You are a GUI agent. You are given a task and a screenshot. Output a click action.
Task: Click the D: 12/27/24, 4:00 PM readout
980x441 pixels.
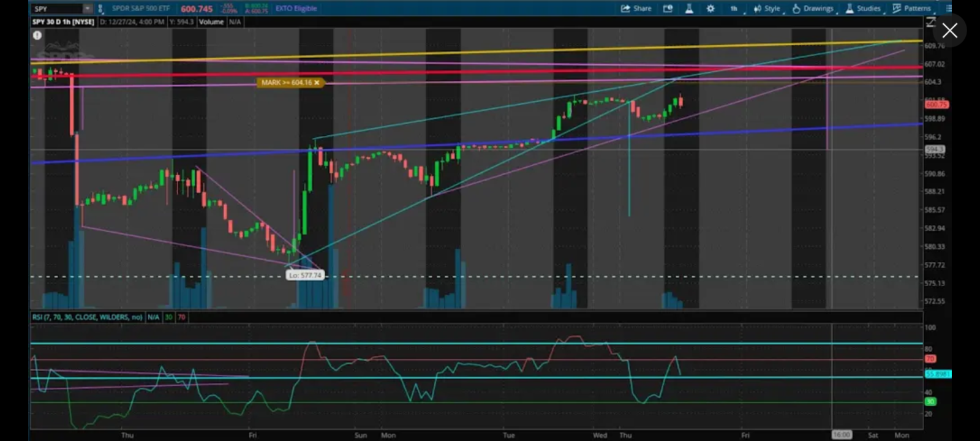(x=132, y=22)
